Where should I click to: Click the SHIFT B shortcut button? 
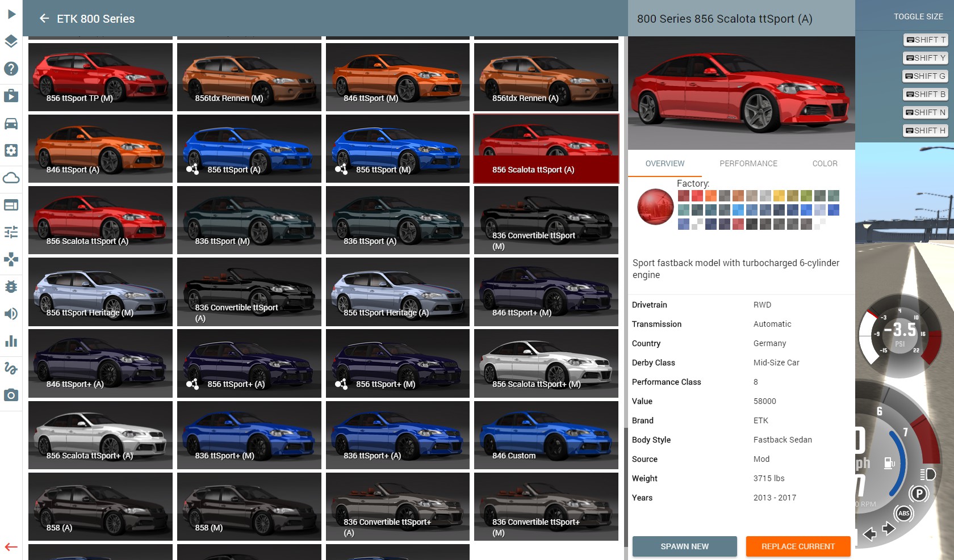(926, 94)
